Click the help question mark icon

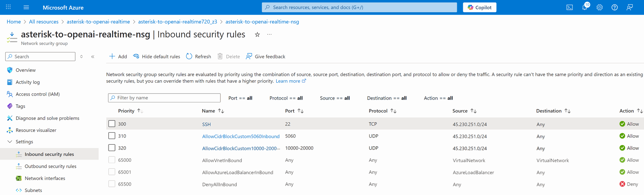tap(614, 7)
